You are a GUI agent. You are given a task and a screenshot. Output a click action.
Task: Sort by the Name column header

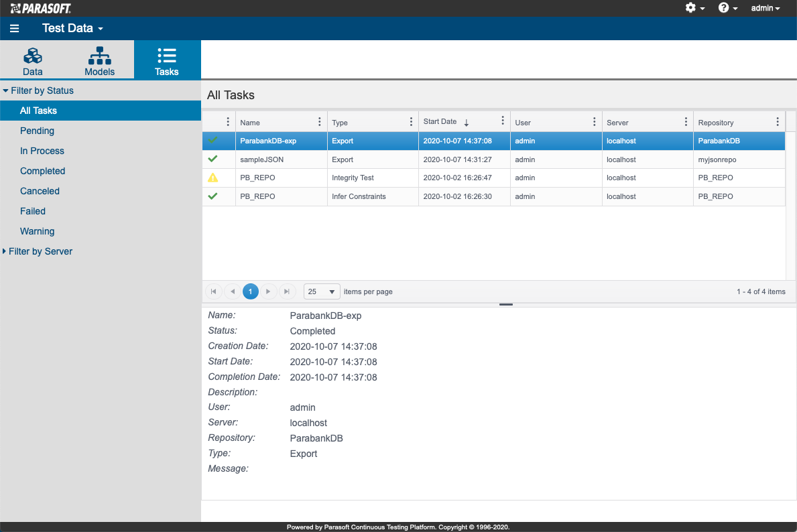tap(250, 123)
